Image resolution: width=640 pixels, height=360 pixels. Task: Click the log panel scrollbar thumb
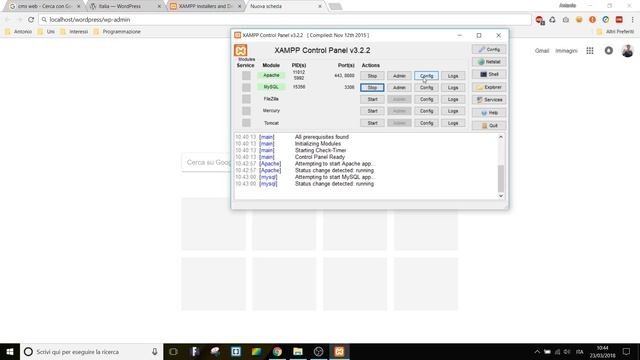[x=501, y=178]
